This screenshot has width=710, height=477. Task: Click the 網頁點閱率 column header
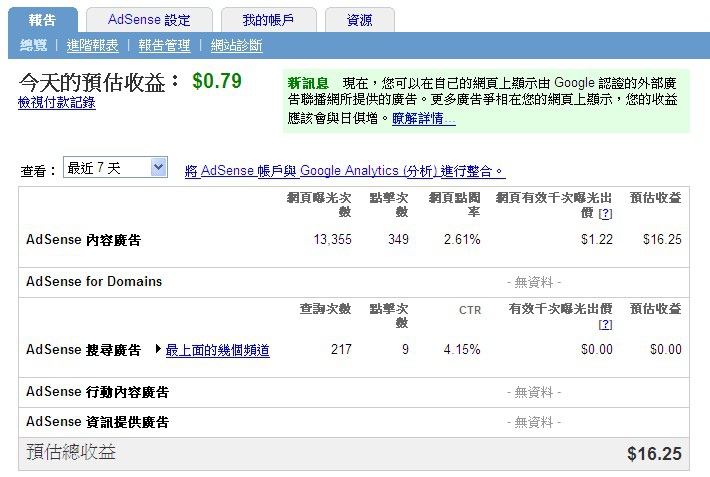[x=455, y=204]
